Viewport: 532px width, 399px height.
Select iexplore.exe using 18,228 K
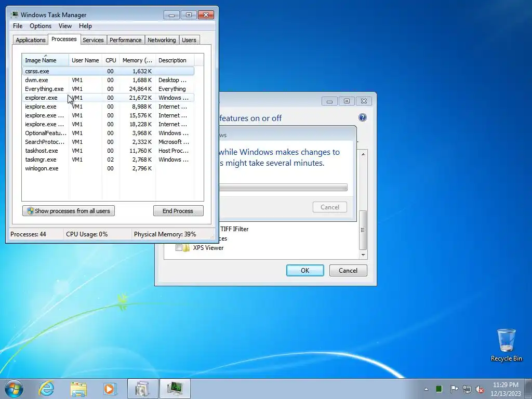click(108, 124)
